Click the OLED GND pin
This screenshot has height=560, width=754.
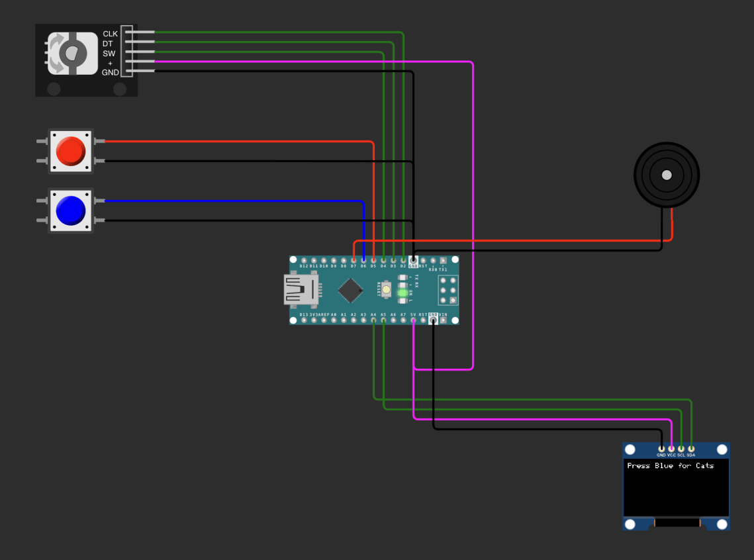(661, 449)
